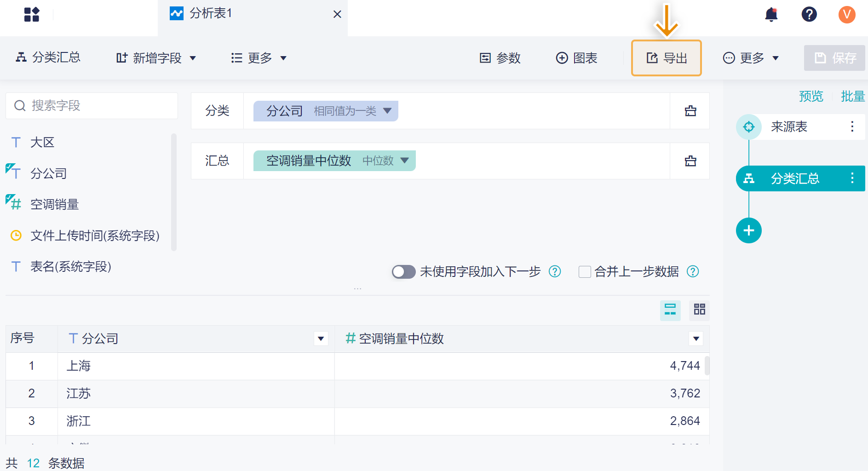This screenshot has height=471, width=868.
Task: Show help for 合并上一步数据
Action: (x=693, y=272)
